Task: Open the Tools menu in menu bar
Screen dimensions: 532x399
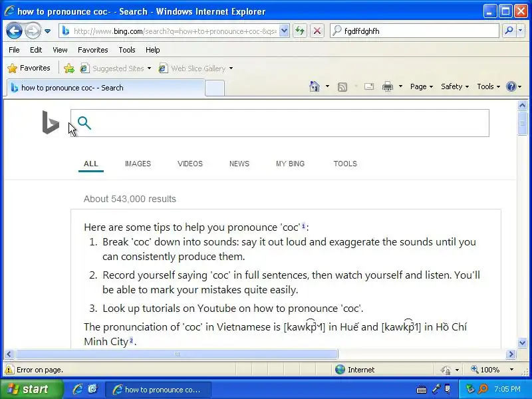Action: click(127, 50)
